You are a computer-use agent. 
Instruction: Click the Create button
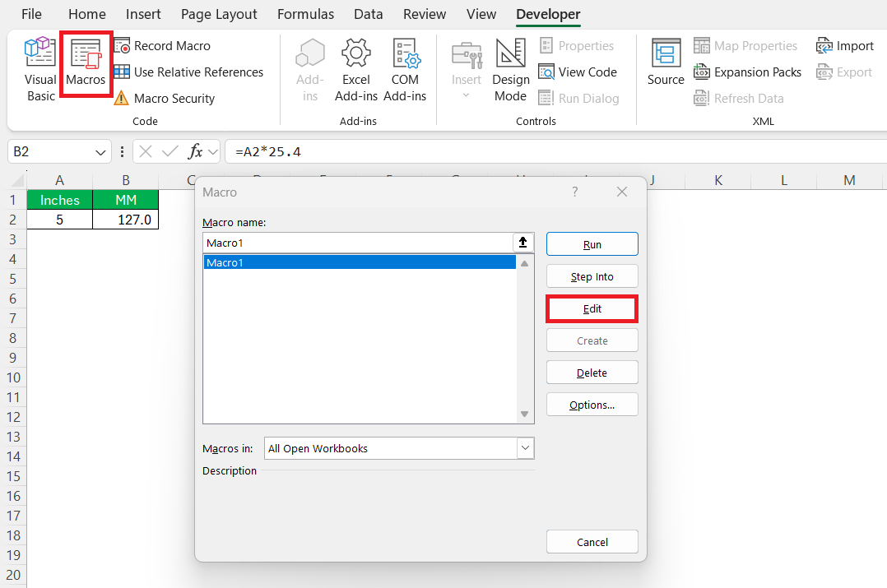[592, 341]
